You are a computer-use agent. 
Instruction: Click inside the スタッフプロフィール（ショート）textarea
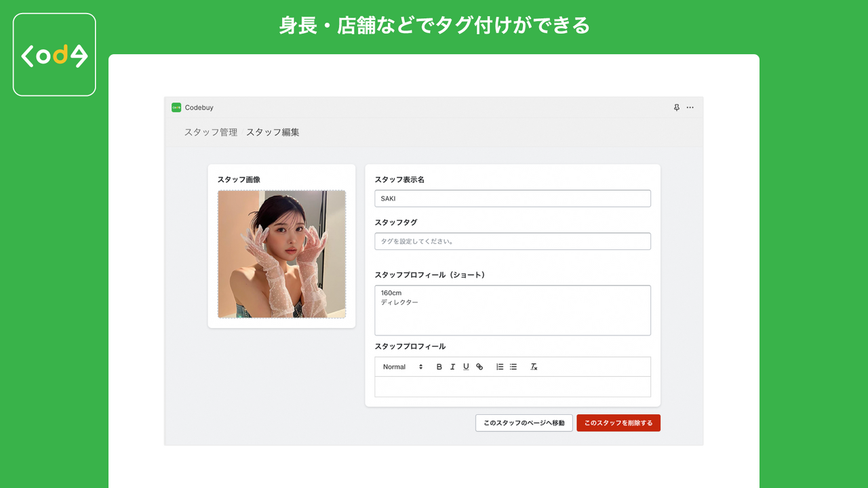point(512,308)
